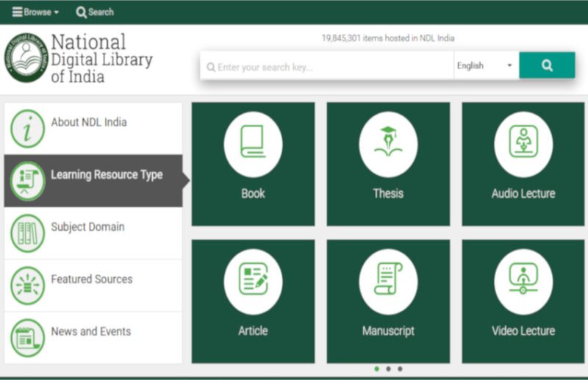Click the About NDL India info icon

point(28,129)
